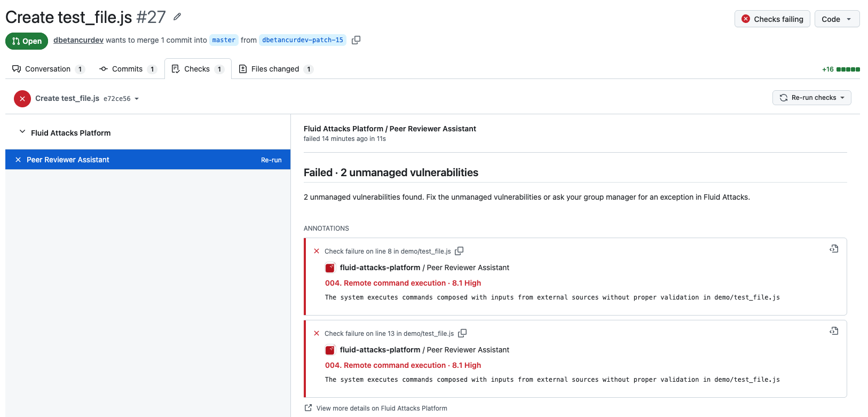Collapse Fluid Attacks Platform group
This screenshot has width=868, height=417.
(22, 132)
